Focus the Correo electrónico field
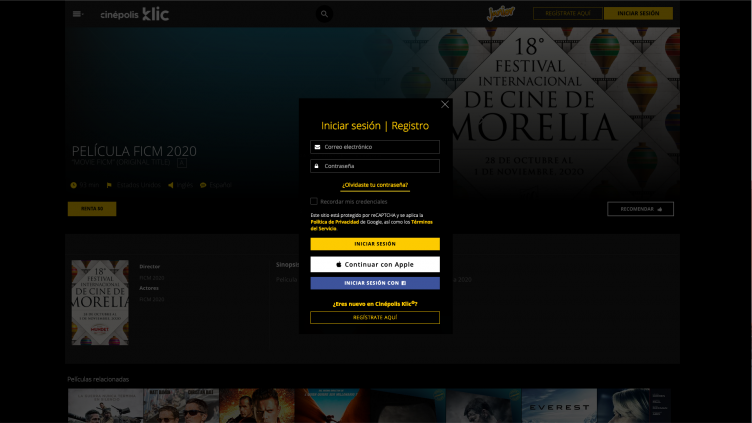Viewport: 752px width, 423px height. coord(375,147)
